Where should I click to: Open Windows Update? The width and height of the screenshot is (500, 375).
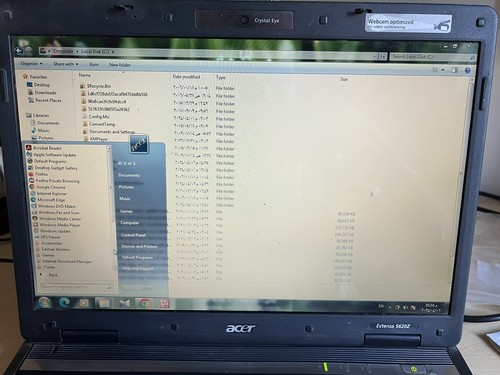pyautogui.click(x=55, y=231)
